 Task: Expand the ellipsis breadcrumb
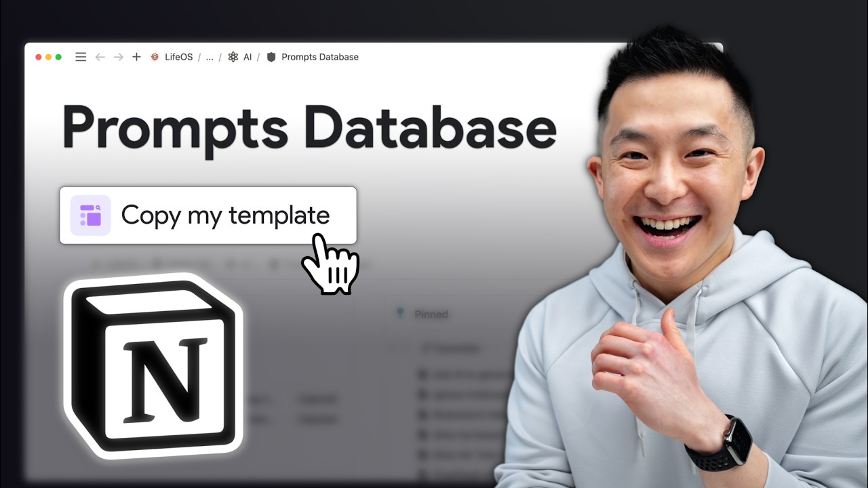(x=210, y=57)
